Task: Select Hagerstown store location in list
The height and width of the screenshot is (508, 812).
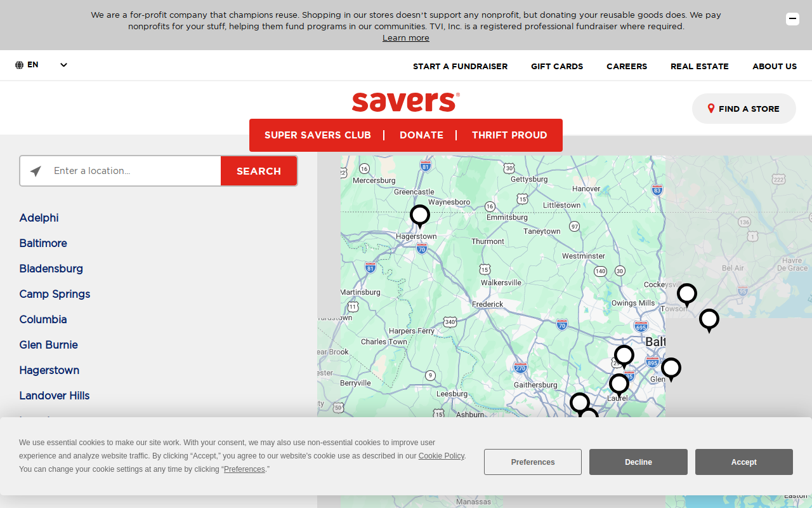Action: 49,370
